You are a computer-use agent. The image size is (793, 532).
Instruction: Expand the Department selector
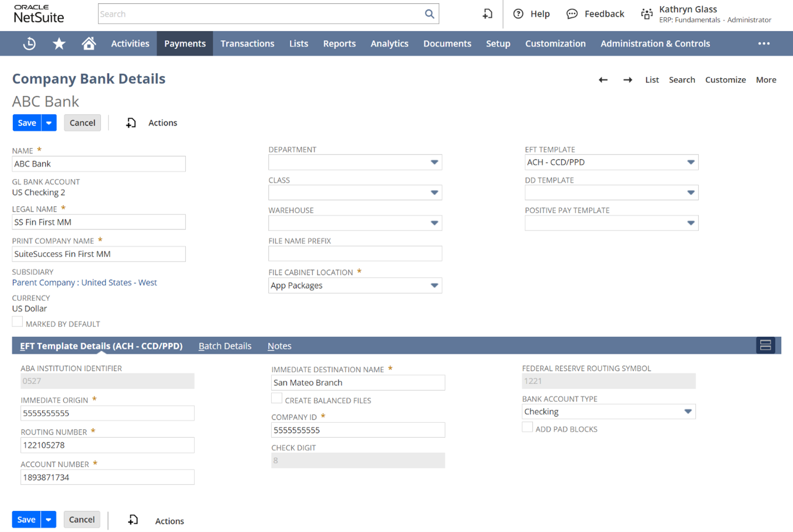coord(434,162)
